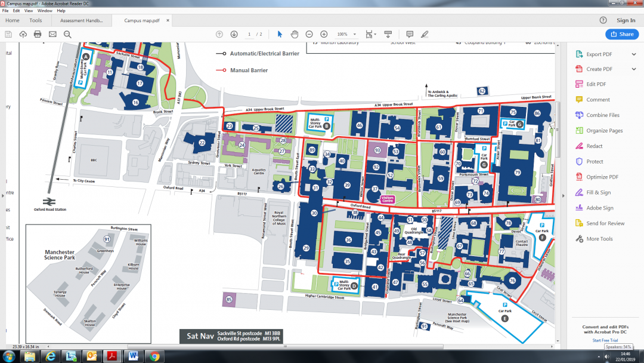The width and height of the screenshot is (644, 363).
Task: Print the campus map document
Action: tap(37, 34)
